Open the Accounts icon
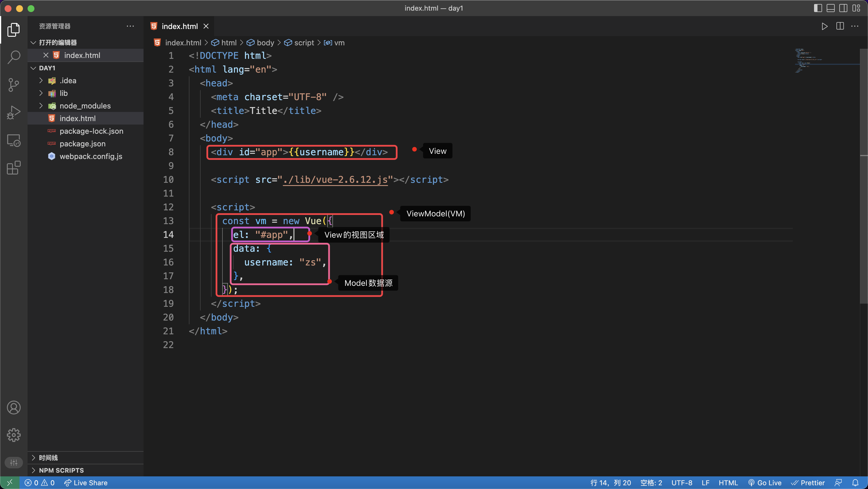 13,407
